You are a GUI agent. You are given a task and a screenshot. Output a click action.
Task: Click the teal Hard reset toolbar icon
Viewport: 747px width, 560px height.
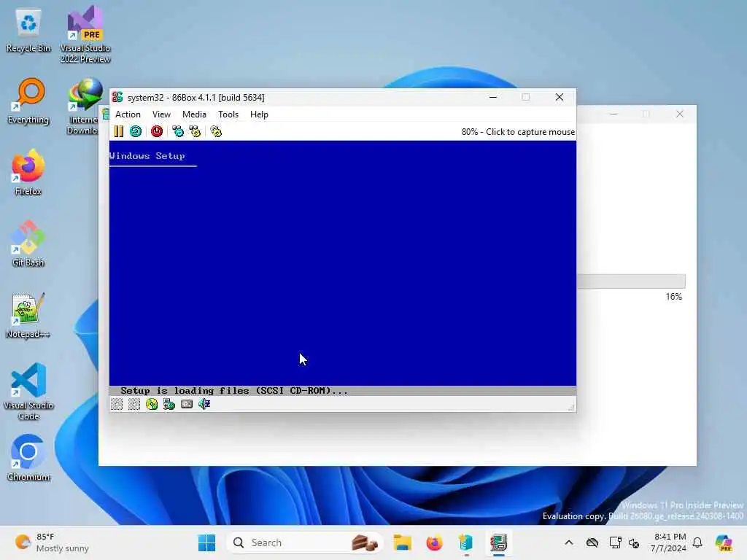pos(136,131)
